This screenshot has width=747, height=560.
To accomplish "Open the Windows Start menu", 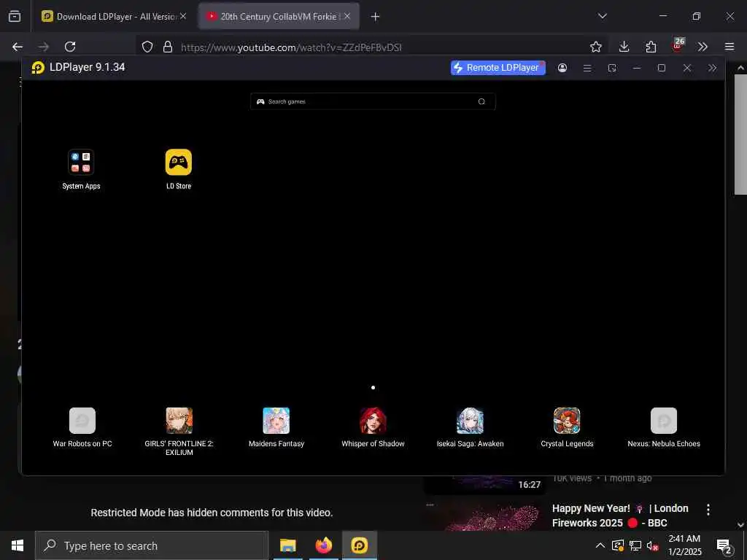I will 18,545.
